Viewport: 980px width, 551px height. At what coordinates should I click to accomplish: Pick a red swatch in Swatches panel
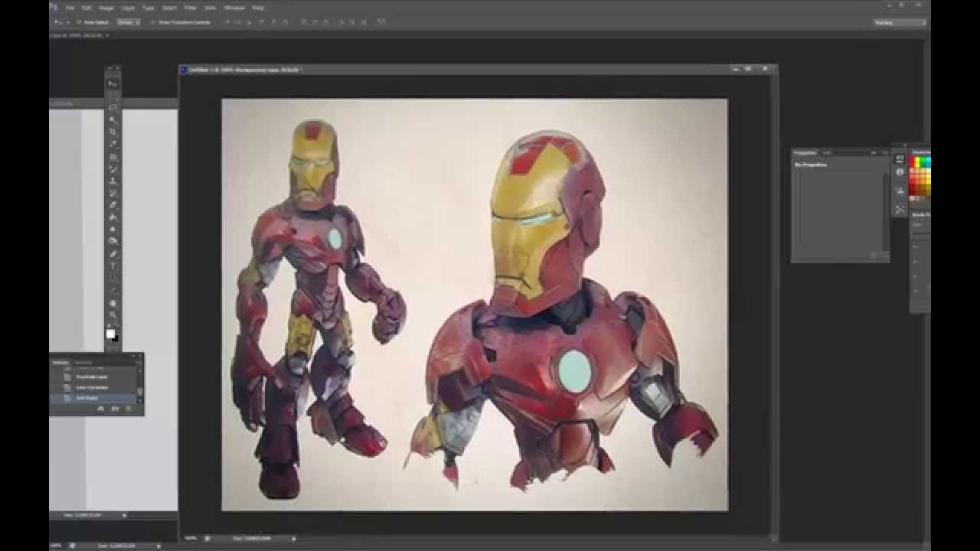coord(913,163)
